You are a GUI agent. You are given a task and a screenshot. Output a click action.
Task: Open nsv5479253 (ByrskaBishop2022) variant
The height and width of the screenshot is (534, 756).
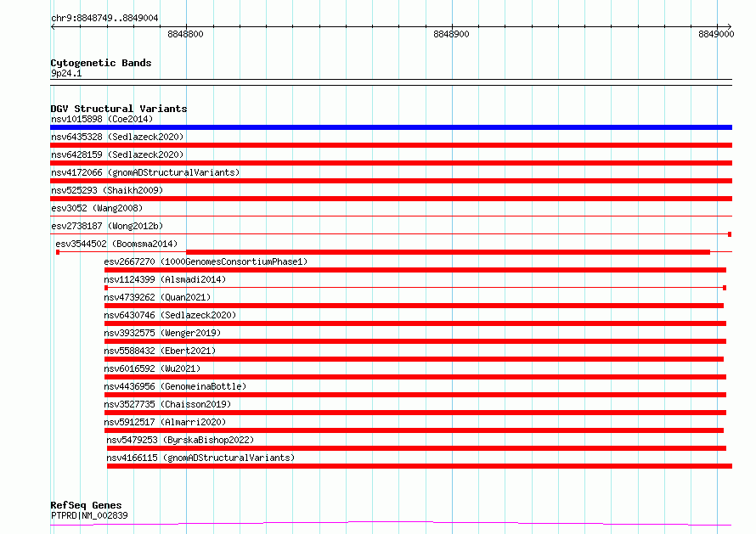pos(180,440)
